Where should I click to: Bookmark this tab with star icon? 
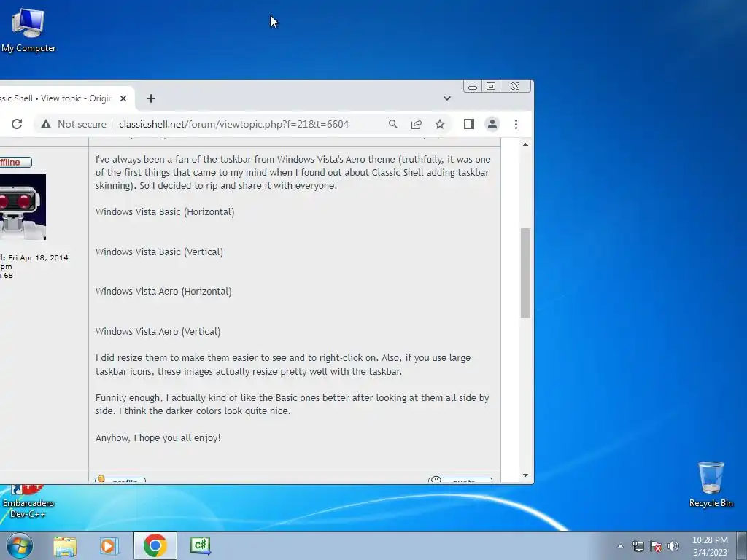(440, 124)
